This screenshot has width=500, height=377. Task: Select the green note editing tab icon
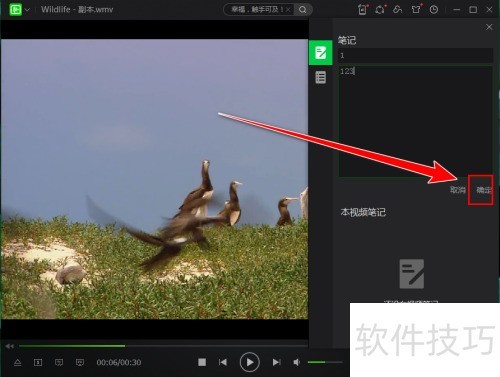321,53
